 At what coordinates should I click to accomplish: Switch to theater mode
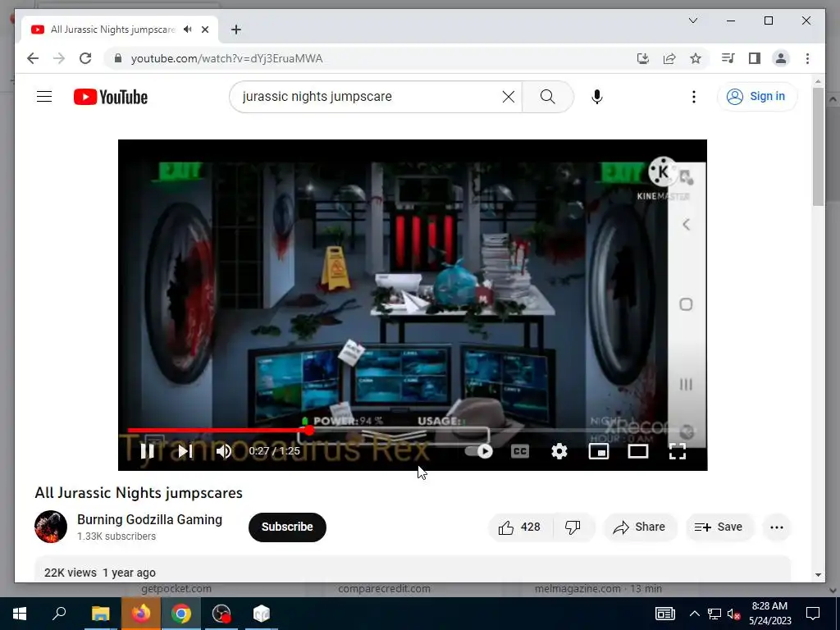point(638,452)
